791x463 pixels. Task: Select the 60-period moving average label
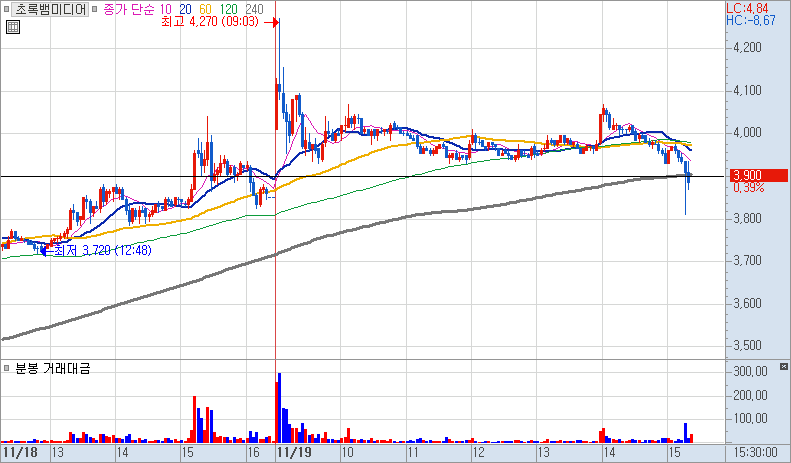point(205,9)
